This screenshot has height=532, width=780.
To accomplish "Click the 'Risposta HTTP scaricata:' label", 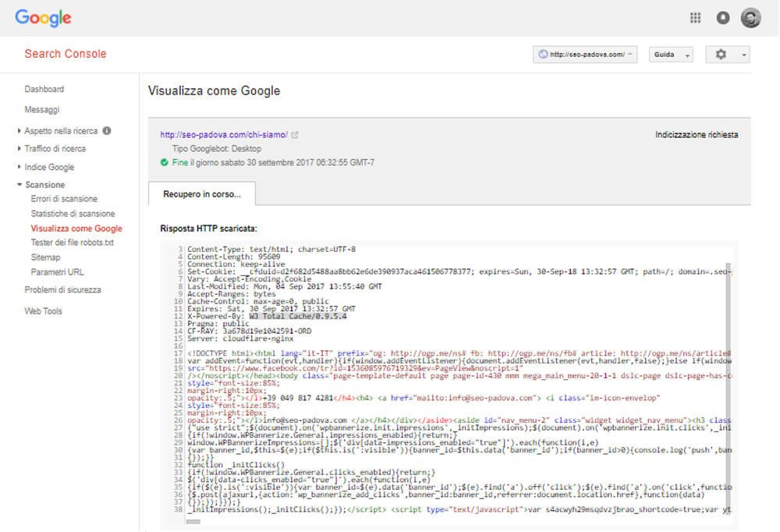I will pos(208,229).
